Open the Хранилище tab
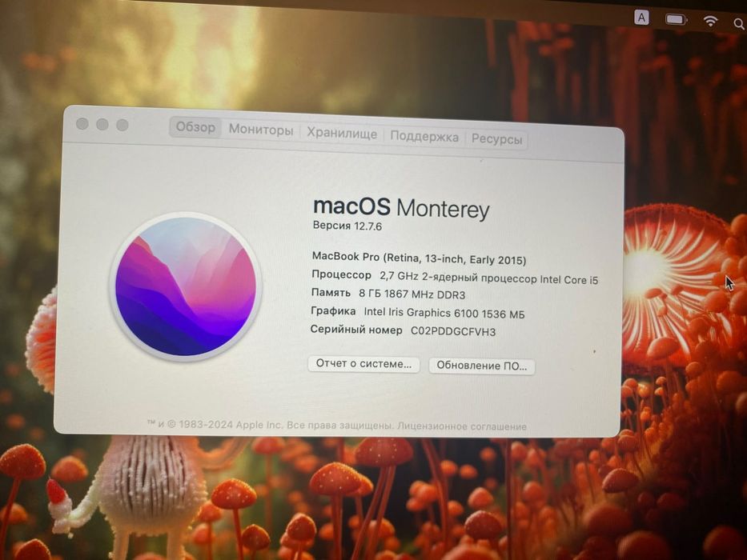 pyautogui.click(x=342, y=134)
